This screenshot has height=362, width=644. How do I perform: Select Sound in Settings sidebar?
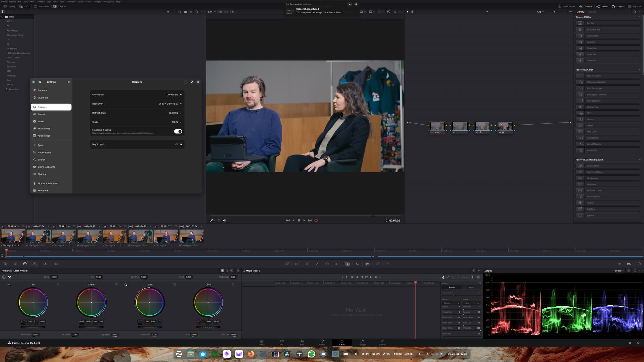[41, 114]
